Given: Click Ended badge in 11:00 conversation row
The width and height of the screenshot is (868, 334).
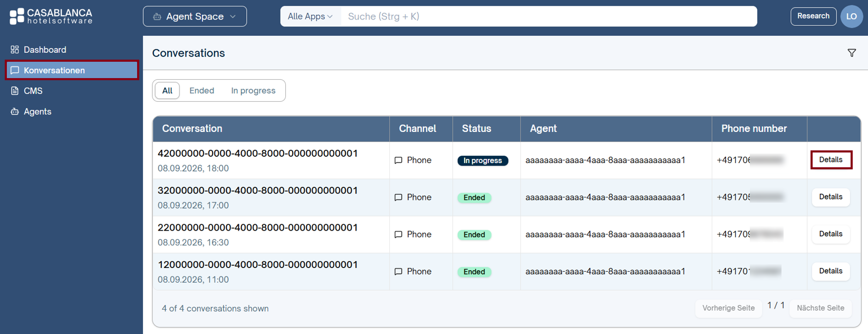Looking at the screenshot, I should click(x=474, y=272).
